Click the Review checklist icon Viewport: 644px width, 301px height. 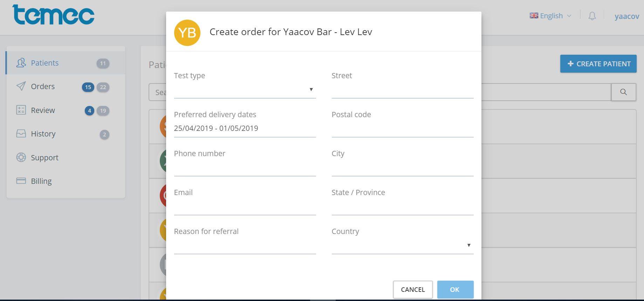(21, 110)
